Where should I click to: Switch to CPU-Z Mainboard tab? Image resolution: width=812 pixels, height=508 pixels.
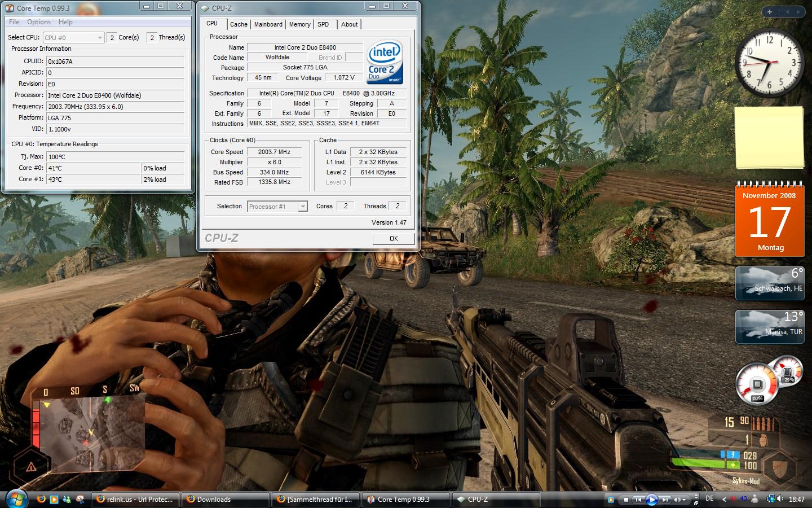(x=268, y=24)
